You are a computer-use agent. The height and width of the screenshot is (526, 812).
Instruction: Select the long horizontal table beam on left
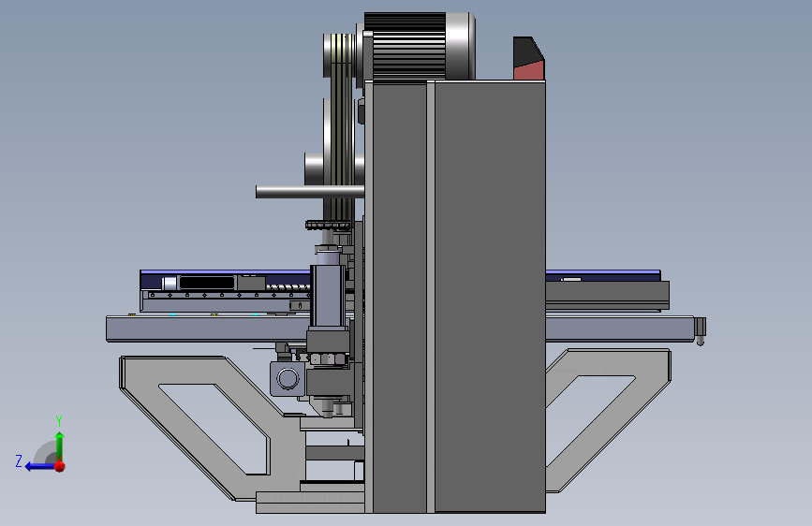pos(207,329)
